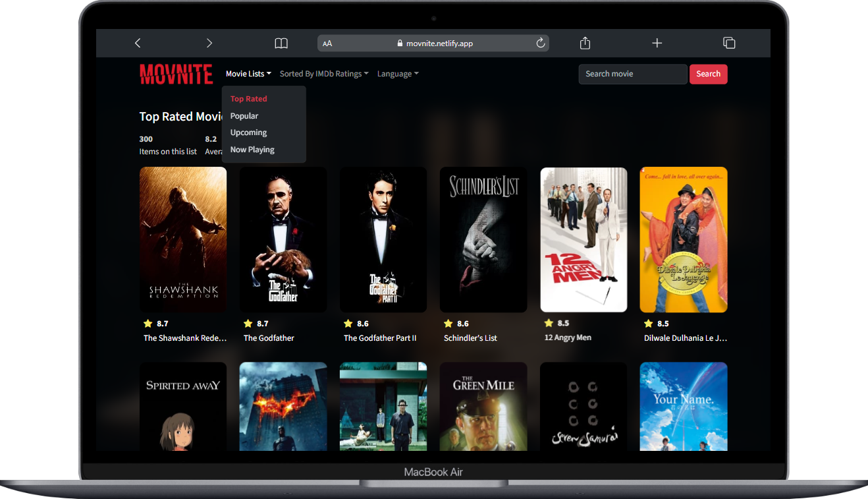Click the Top Rated Movies heading
This screenshot has width=868, height=499.
tap(181, 117)
